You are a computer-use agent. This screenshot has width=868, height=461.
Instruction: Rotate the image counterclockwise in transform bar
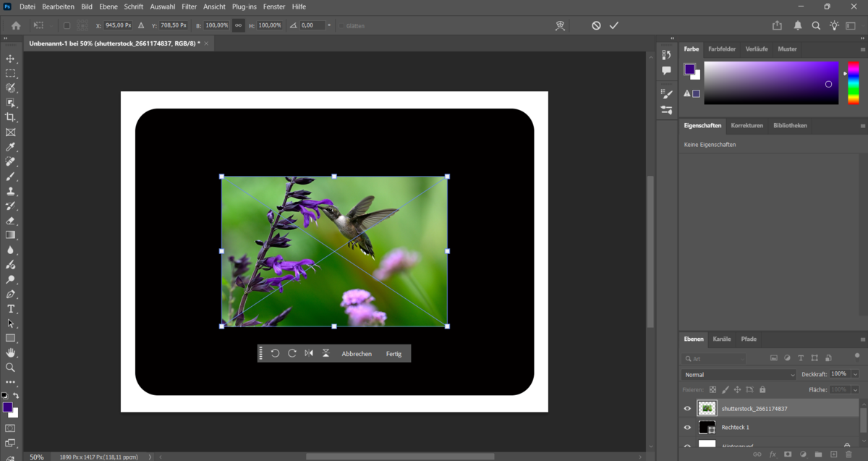[275, 353]
